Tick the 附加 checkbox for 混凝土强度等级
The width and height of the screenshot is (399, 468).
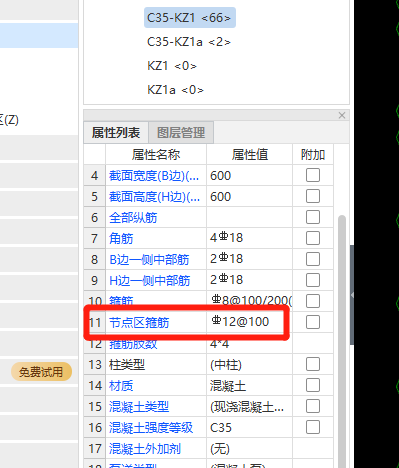313,427
